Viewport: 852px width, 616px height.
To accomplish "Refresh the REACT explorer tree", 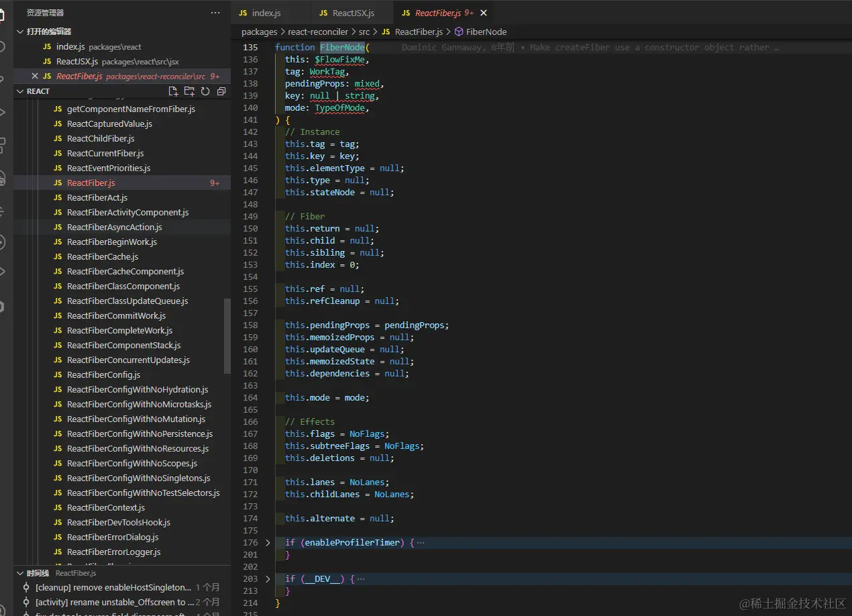I will pos(205,91).
